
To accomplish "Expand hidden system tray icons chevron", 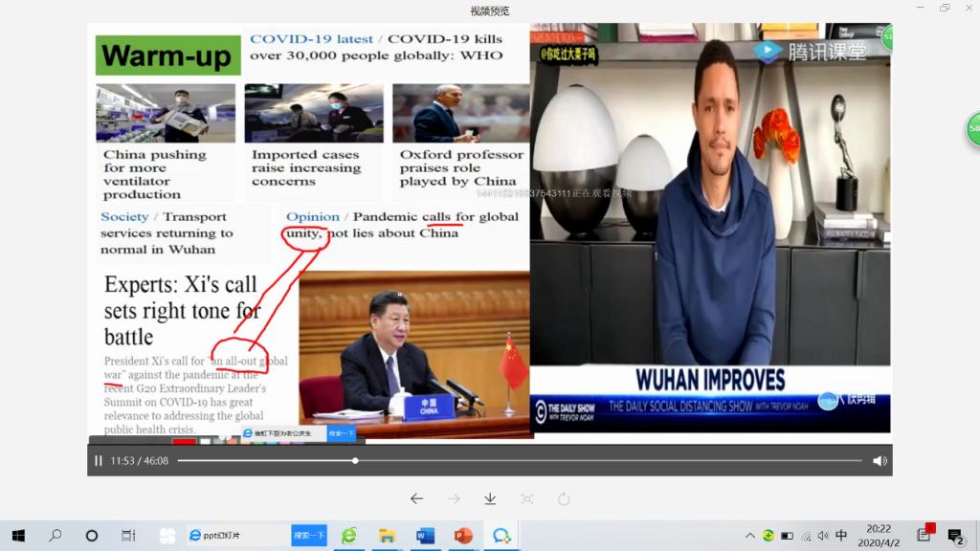I will tap(750, 536).
